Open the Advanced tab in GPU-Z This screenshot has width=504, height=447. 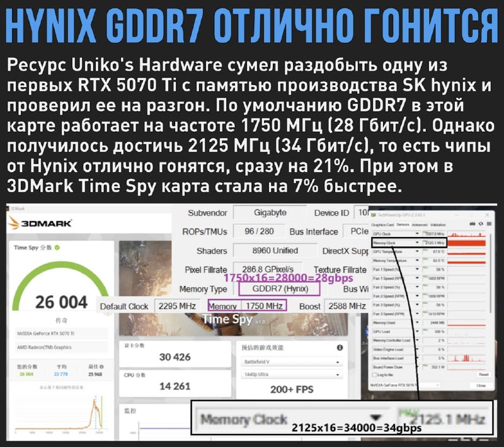pyautogui.click(x=420, y=225)
